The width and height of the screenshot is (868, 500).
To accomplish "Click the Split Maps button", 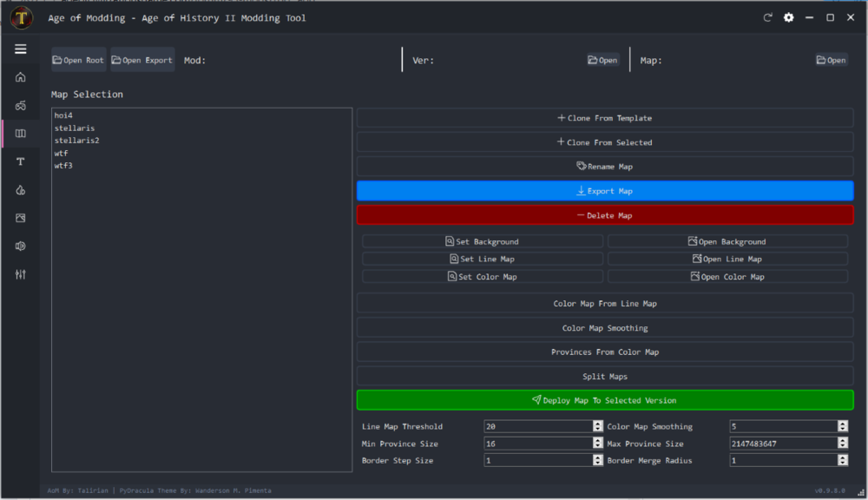I will coord(605,377).
